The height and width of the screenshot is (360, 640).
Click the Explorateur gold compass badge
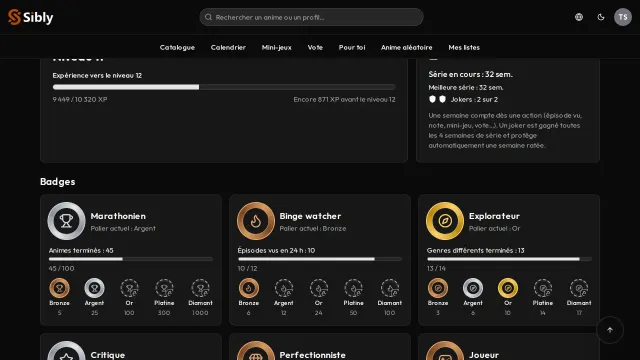coord(445,221)
